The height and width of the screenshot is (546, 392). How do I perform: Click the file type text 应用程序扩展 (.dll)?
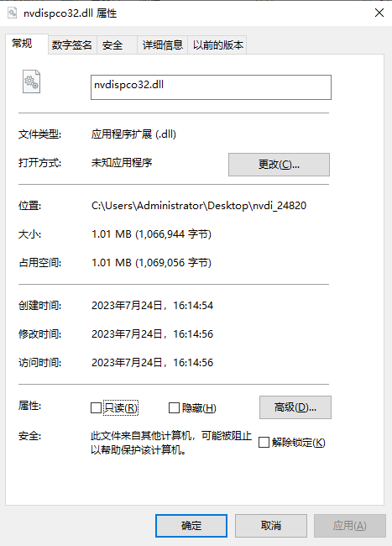[133, 134]
